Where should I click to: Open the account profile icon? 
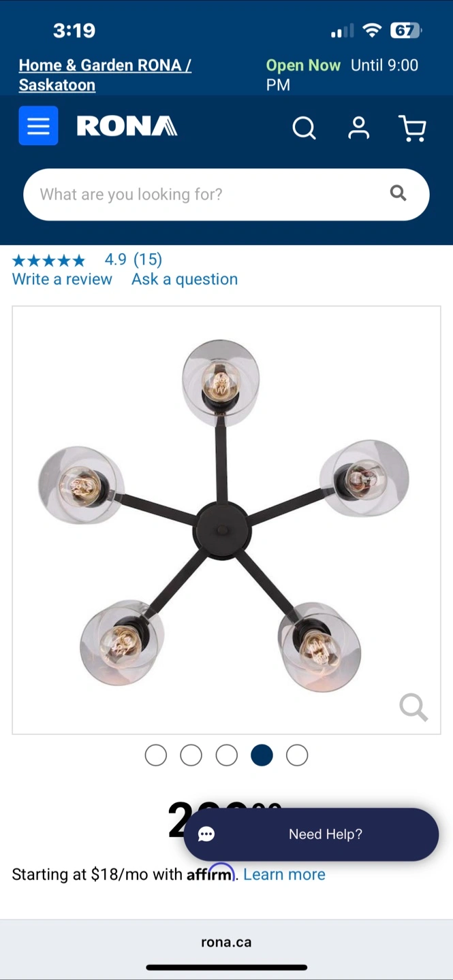(x=359, y=127)
